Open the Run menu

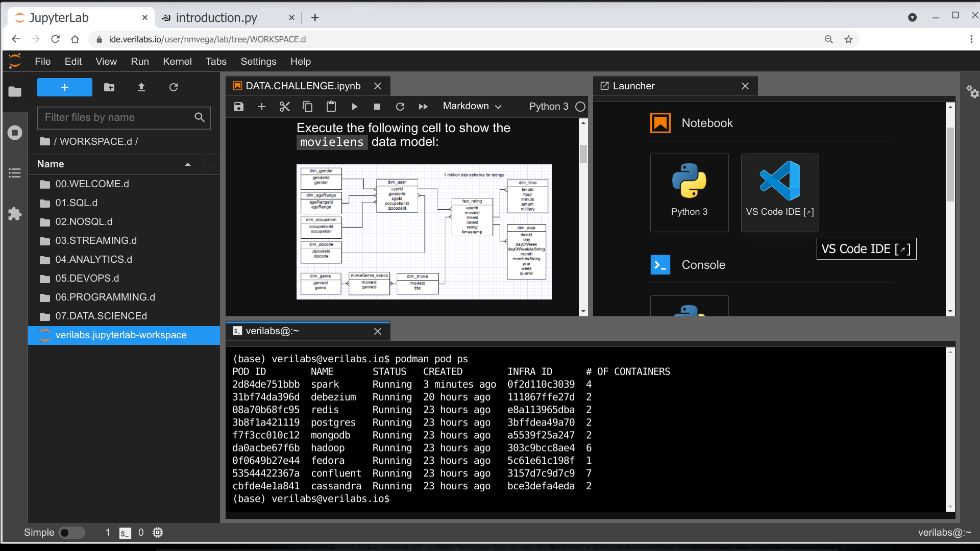point(140,61)
